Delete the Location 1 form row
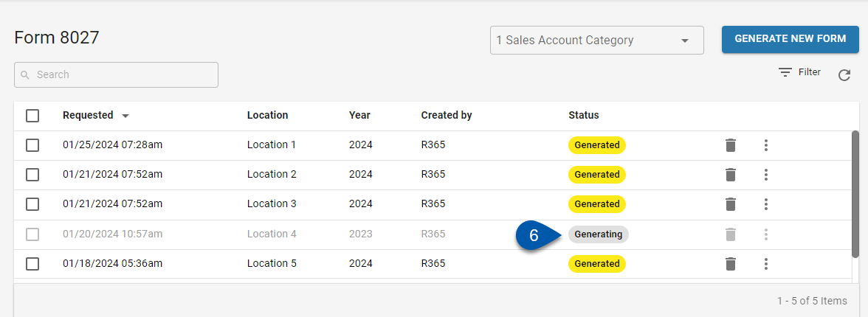 (731, 145)
